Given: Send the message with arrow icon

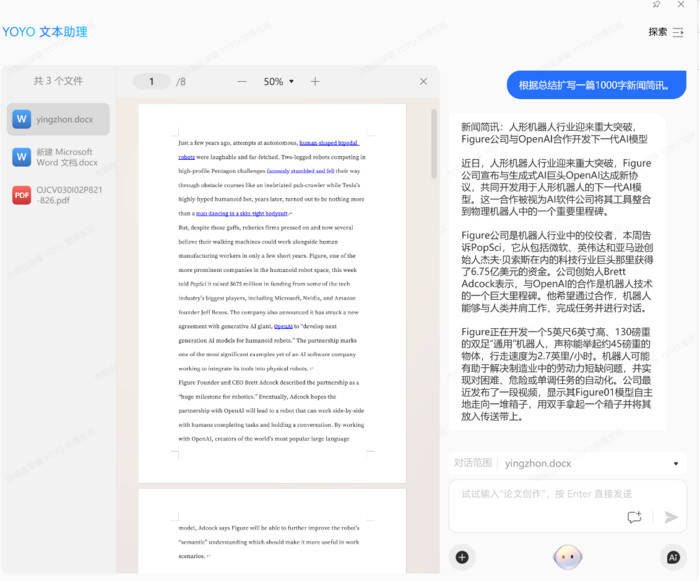Looking at the screenshot, I should pos(671,517).
